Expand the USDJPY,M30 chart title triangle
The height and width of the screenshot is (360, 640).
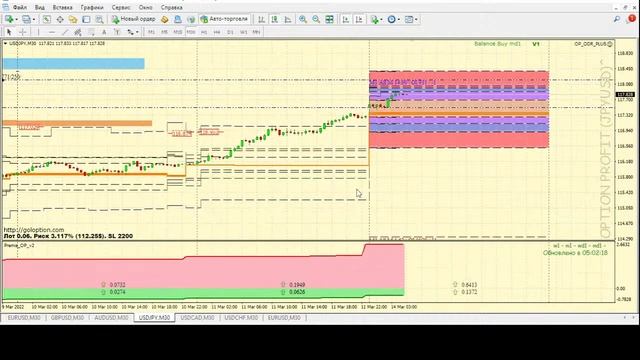point(5,43)
